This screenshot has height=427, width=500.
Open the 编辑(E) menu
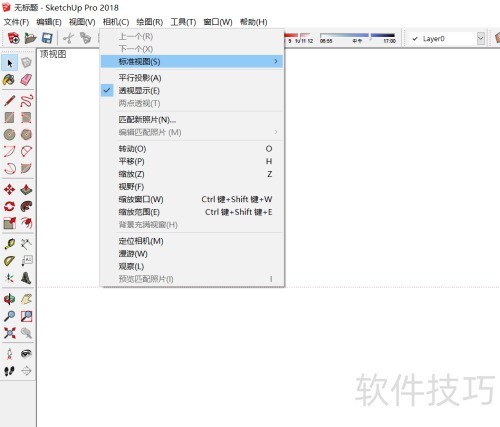point(49,22)
